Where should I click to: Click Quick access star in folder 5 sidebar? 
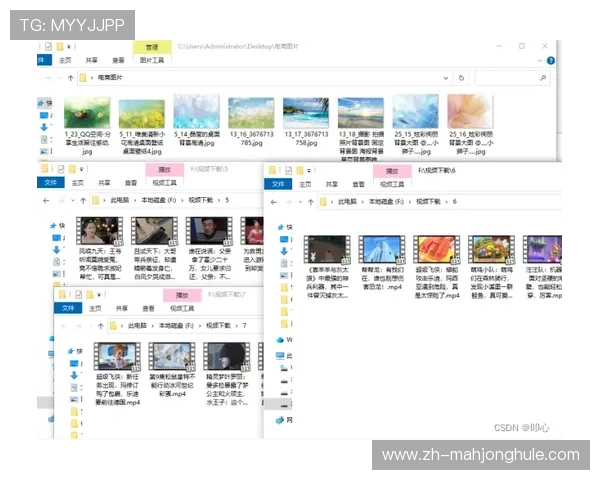pos(54,226)
